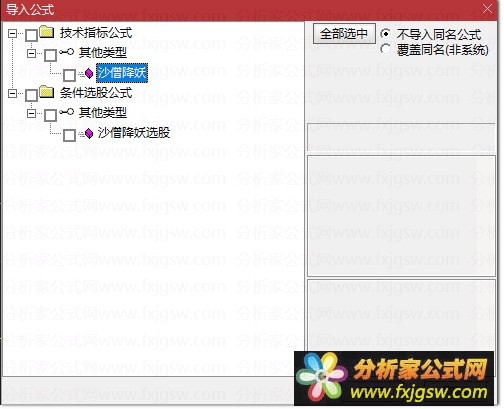Collapse 其他类型 node under 条件选股公式

click(31, 113)
